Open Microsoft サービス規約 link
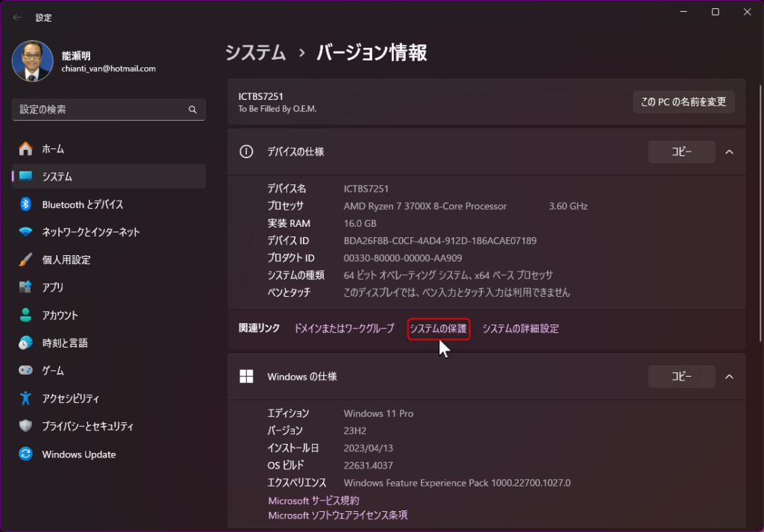 (x=313, y=501)
